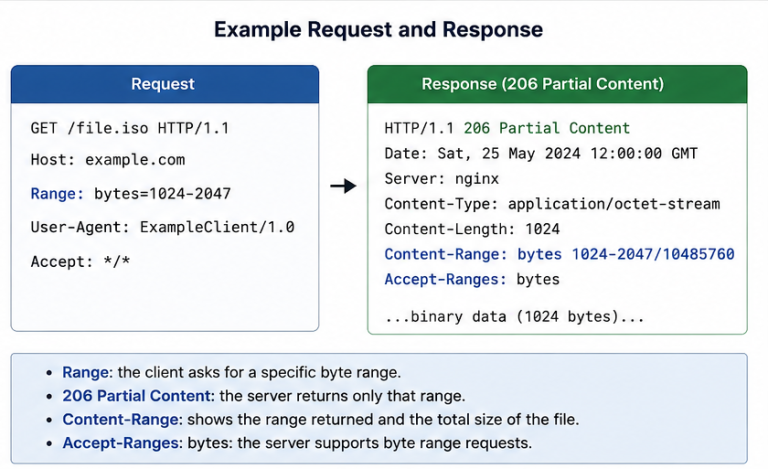Screen dimensions: 768x469
Task: Click the 'GET /file.iso HTTP/1.1' line
Action: pos(130,128)
